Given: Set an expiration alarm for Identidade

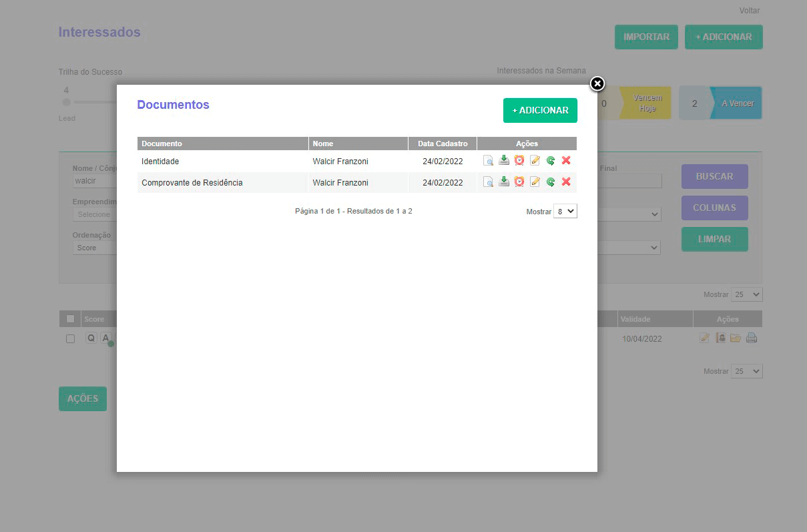Looking at the screenshot, I should 519,160.
